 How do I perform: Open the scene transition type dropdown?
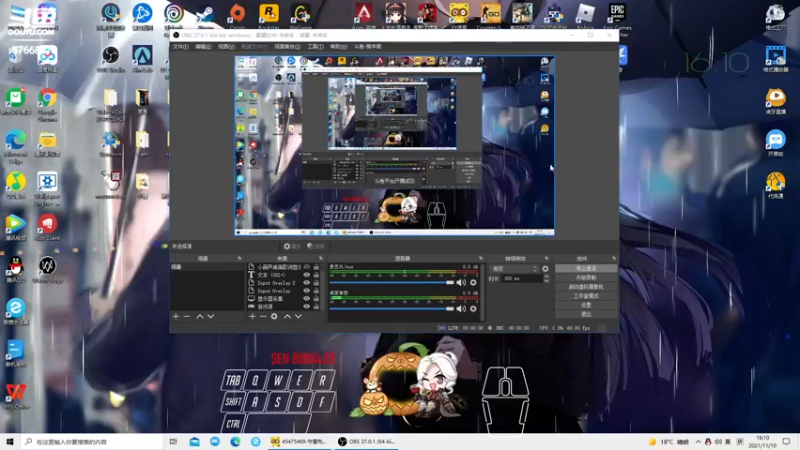click(x=514, y=268)
